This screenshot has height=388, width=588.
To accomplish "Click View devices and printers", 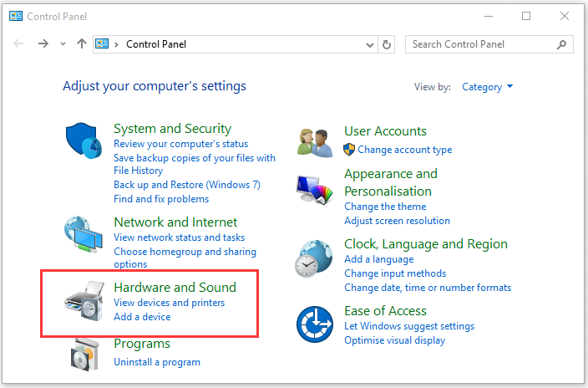I will coord(169,303).
